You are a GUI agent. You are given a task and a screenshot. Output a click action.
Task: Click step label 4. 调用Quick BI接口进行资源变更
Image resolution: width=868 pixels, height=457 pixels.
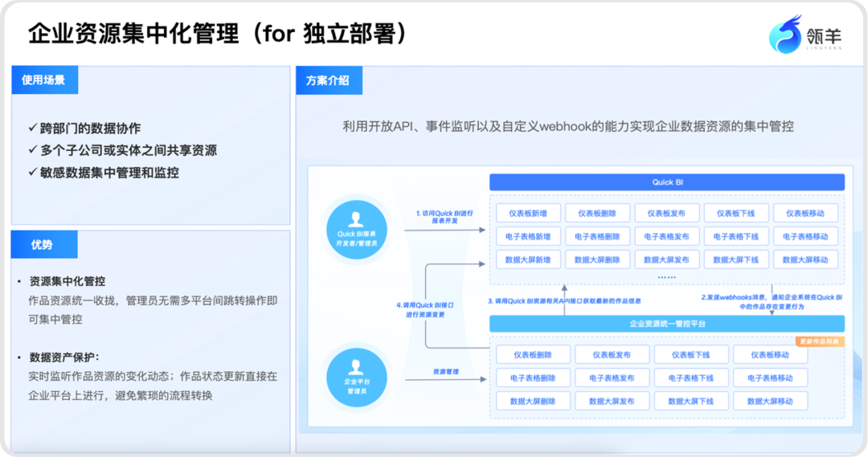point(425,309)
